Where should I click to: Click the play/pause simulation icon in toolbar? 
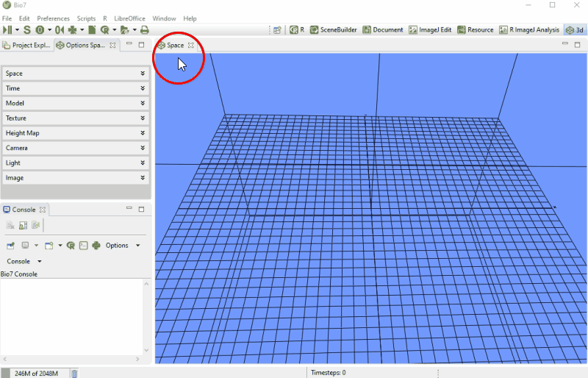click(x=7, y=30)
